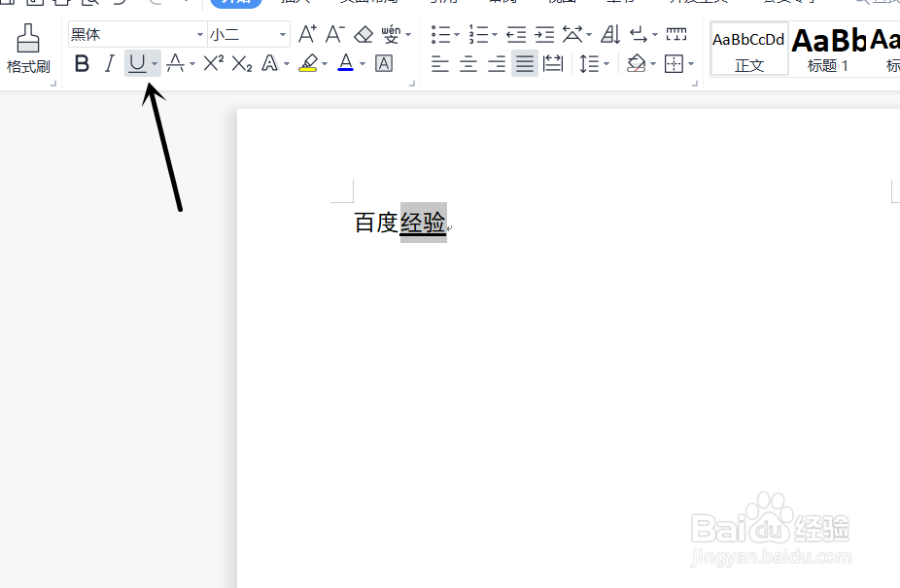This screenshot has width=900, height=588.
Task: Expand Chinese layout dropdown arrow
Action: click(589, 35)
